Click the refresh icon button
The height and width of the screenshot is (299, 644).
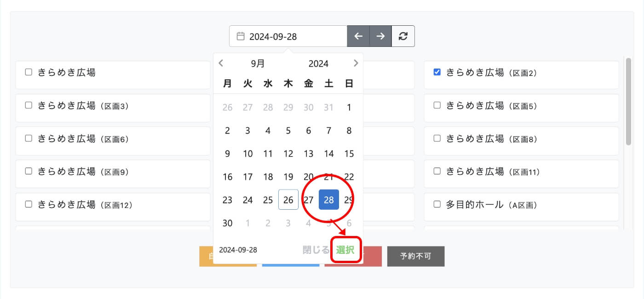(403, 36)
